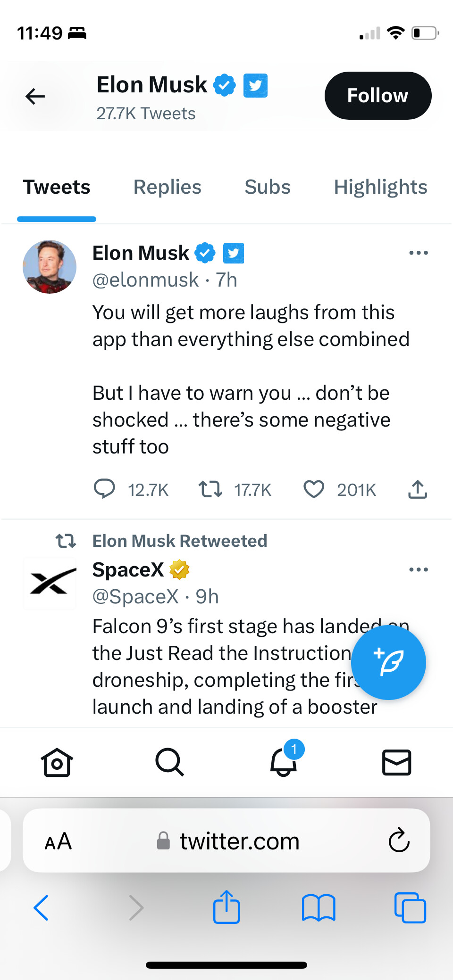Like the tweet with 201K likes

pyautogui.click(x=314, y=489)
